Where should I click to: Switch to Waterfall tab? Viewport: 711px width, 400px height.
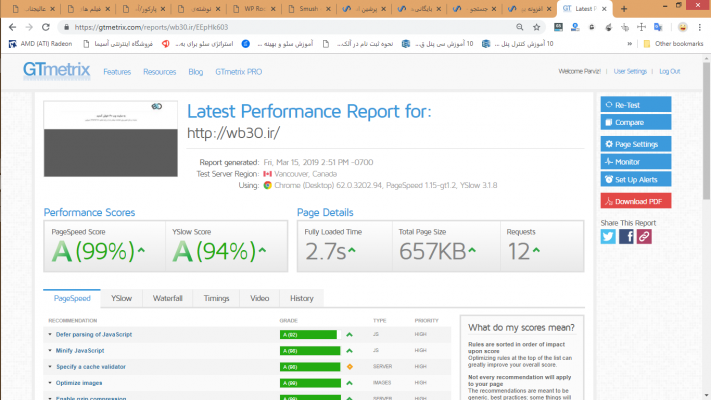[167, 298]
